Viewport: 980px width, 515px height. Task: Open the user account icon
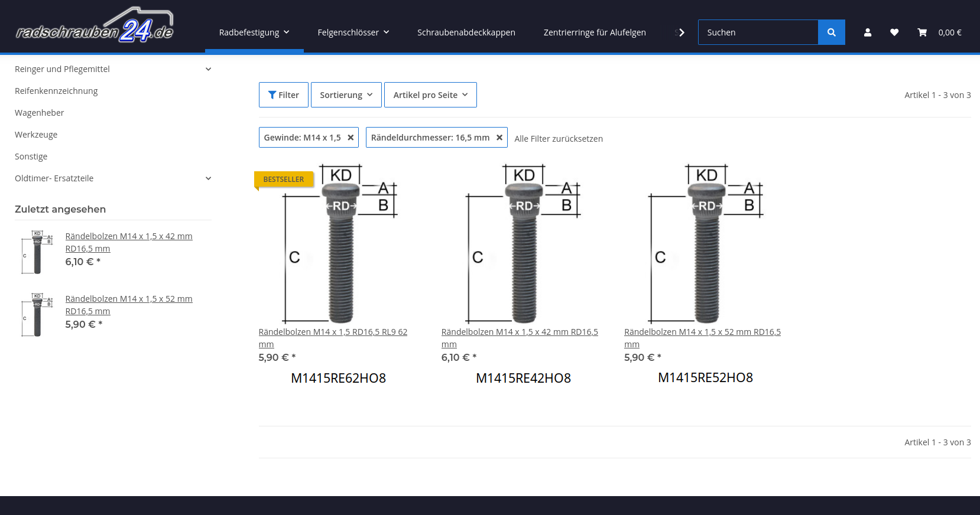click(867, 32)
